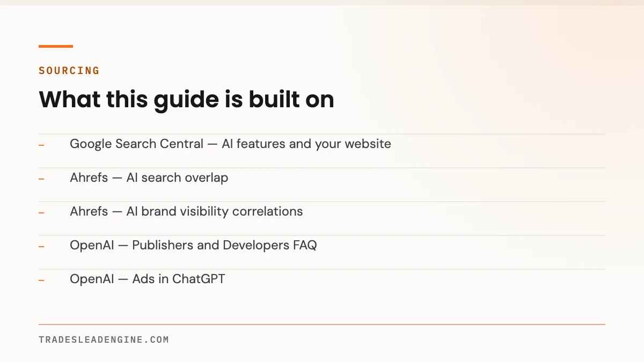Image resolution: width=644 pixels, height=362 pixels.
Task: Click the 'SOURCING' section label
Action: coord(69,71)
